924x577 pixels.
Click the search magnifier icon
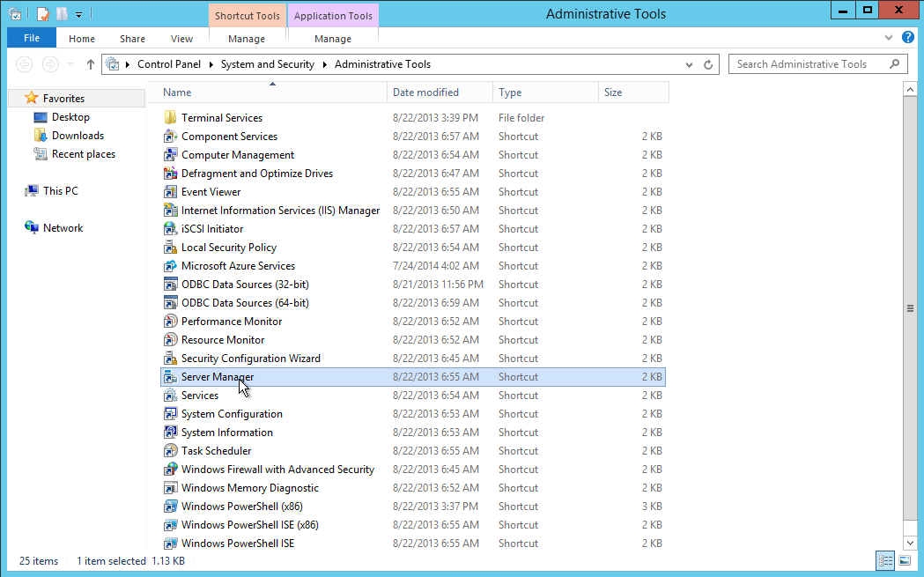click(x=895, y=63)
